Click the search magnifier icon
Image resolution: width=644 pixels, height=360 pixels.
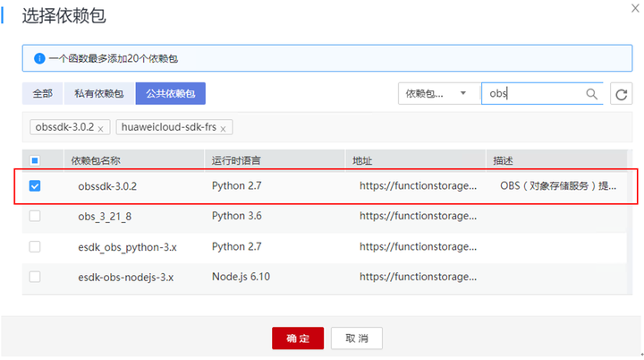tap(591, 93)
